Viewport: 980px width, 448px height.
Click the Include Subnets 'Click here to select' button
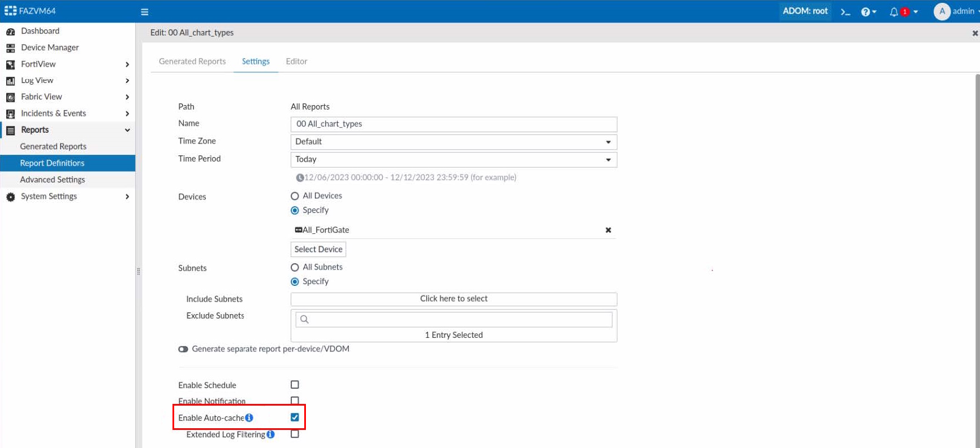coord(454,299)
